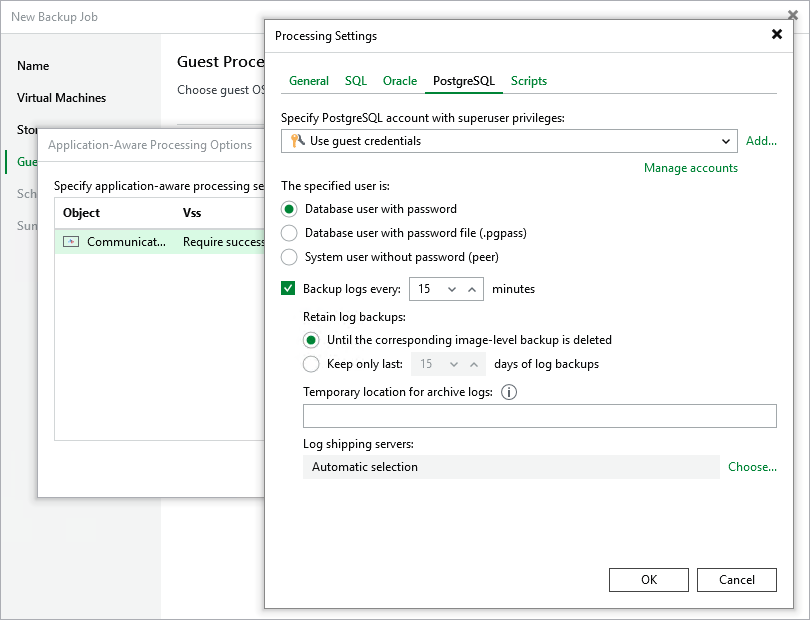Select the Keep only last radio button
Viewport: 810px width, 620px height.
[x=311, y=364]
